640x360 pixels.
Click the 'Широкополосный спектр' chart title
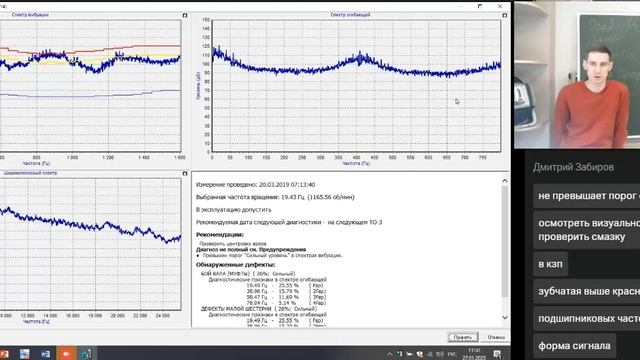pos(30,173)
